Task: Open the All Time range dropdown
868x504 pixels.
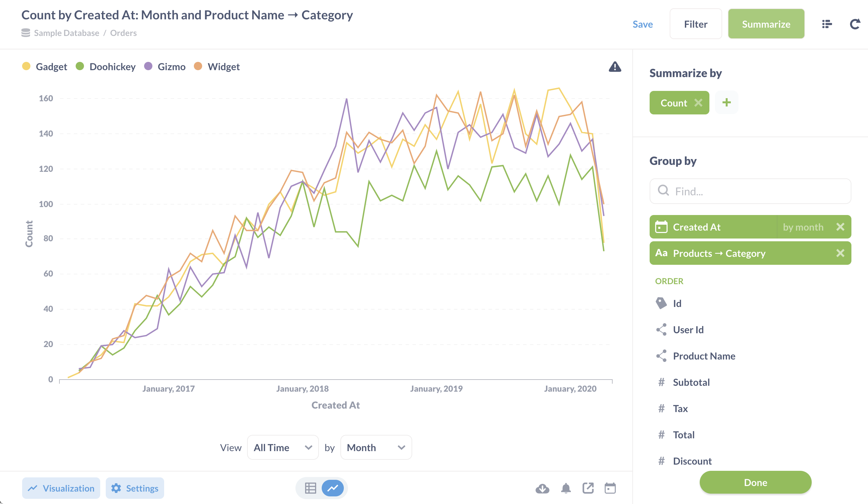Action: coord(283,447)
